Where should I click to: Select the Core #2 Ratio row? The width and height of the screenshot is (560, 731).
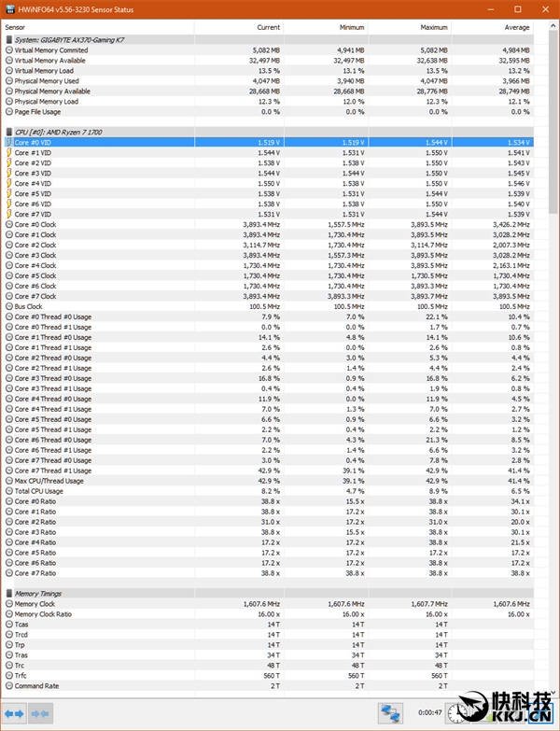click(x=268, y=522)
